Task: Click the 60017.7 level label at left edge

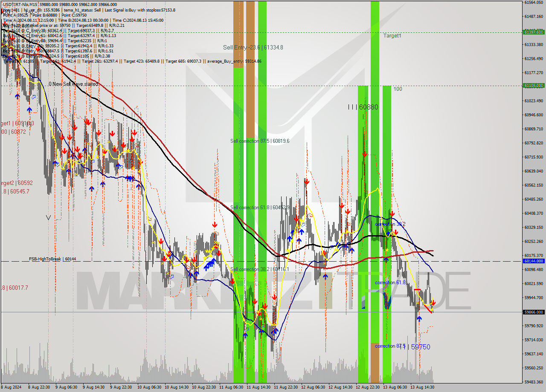Action: [x=14, y=288]
